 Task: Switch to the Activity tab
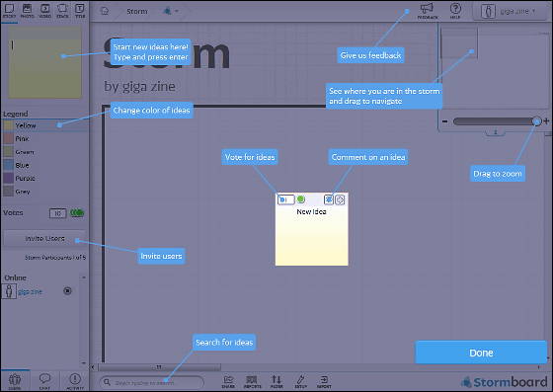[x=75, y=381]
